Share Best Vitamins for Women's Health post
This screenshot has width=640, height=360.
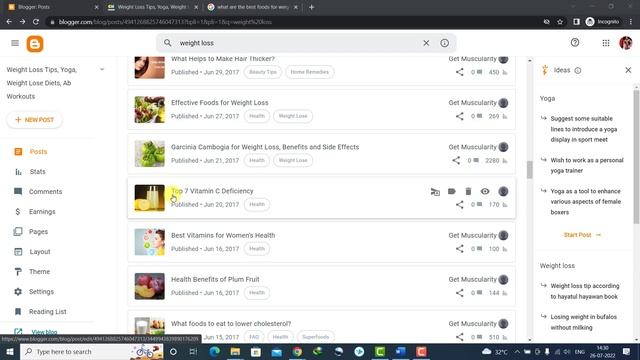click(460, 249)
